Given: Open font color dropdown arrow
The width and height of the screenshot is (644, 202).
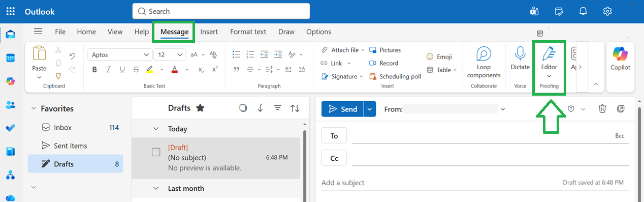Looking at the screenshot, I should point(187,70).
